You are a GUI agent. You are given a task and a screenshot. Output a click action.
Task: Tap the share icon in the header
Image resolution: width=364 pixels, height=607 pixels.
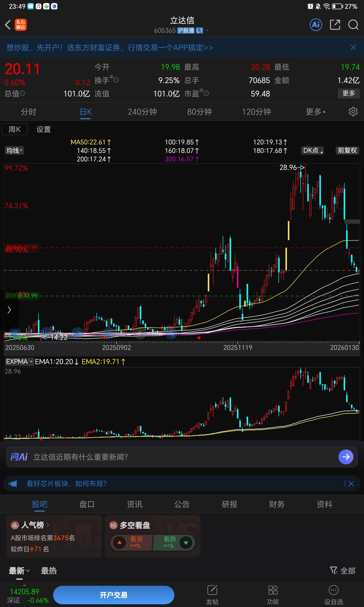pyautogui.click(x=335, y=25)
